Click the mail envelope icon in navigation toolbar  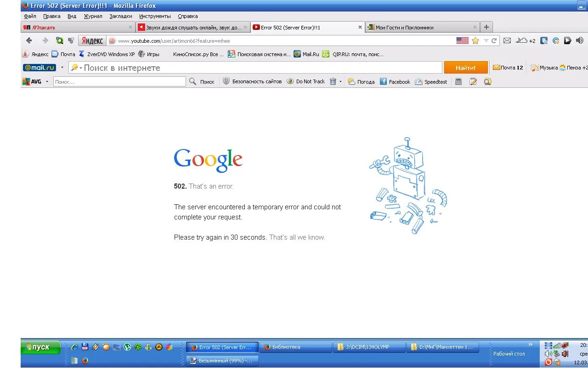[507, 40]
